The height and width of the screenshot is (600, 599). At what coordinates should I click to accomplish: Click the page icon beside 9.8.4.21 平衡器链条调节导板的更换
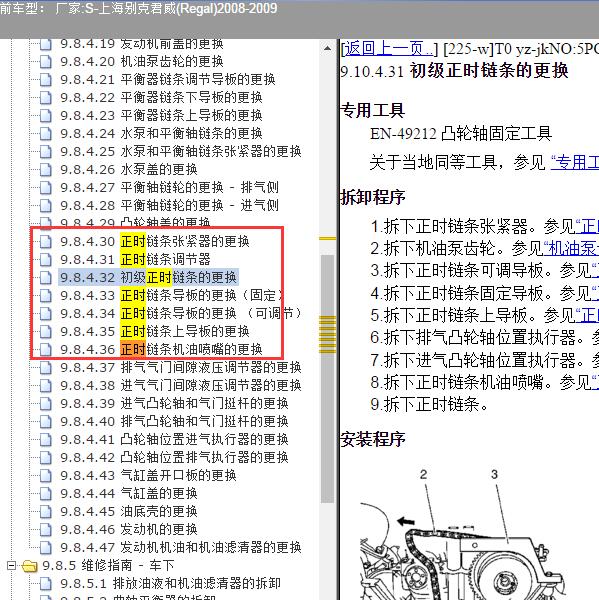(46, 80)
